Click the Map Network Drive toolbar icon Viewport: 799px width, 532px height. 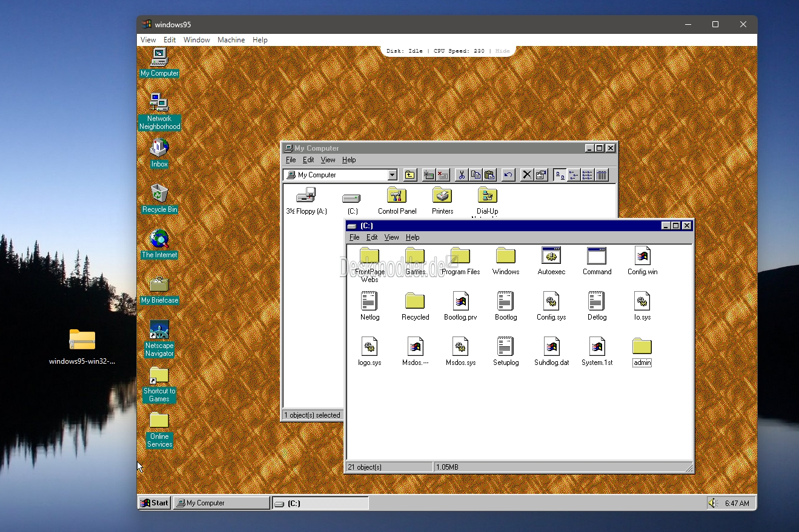(429, 175)
